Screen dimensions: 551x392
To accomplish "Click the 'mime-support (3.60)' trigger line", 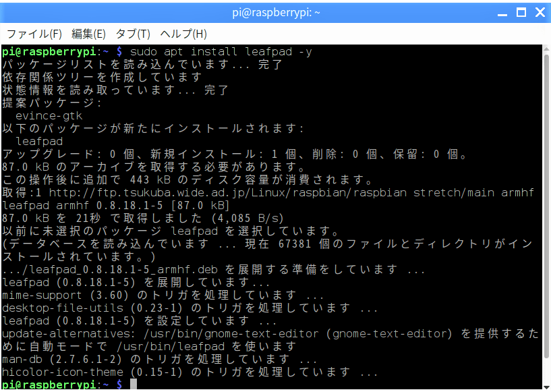I will tap(163, 296).
